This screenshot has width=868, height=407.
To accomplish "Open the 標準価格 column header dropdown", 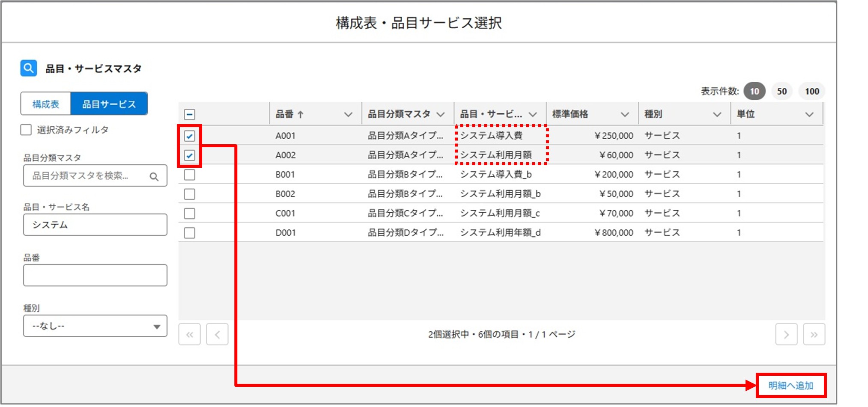I will [625, 114].
